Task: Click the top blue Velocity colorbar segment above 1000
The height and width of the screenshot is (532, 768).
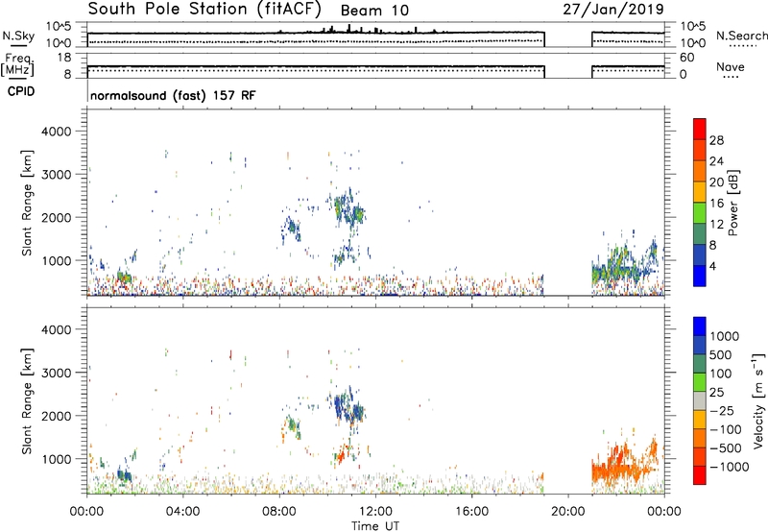Action: 700,326
